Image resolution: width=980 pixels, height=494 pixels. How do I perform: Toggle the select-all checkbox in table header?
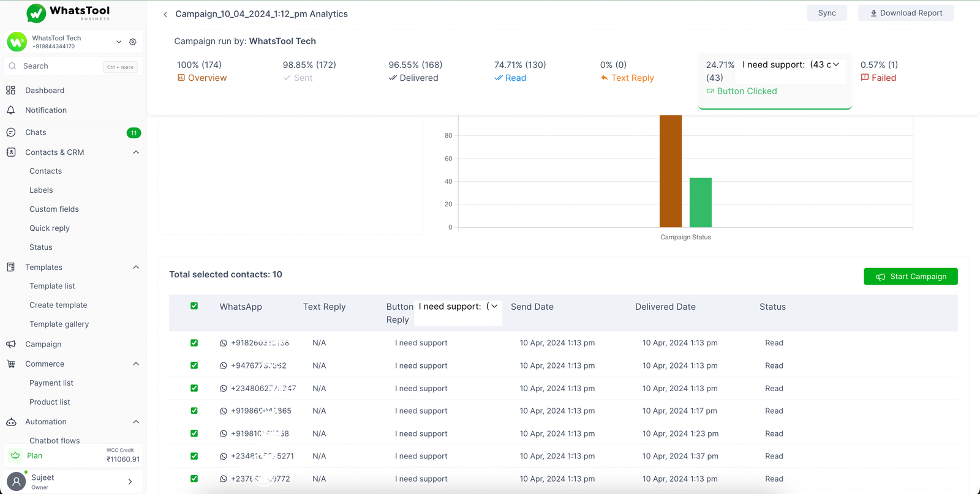click(194, 306)
